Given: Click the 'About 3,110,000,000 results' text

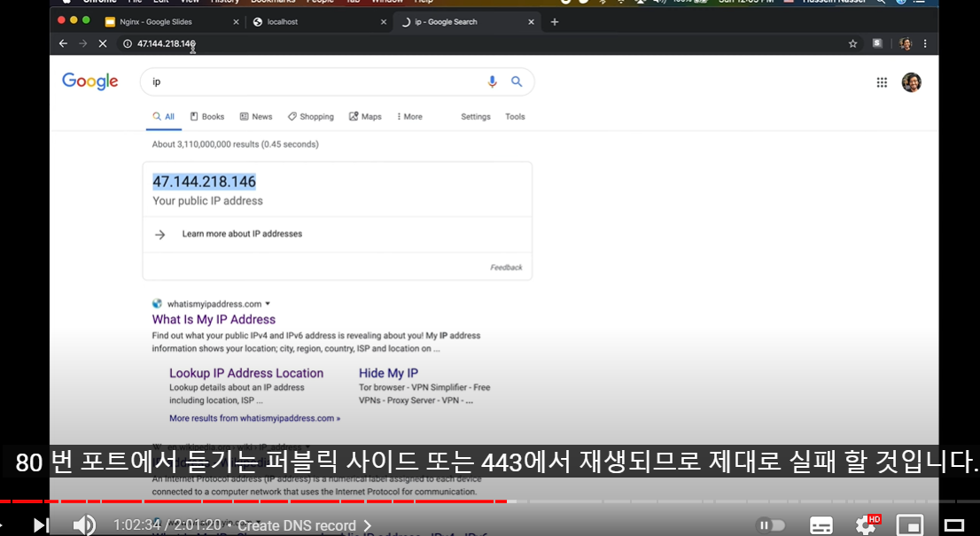Looking at the screenshot, I should click(x=235, y=144).
